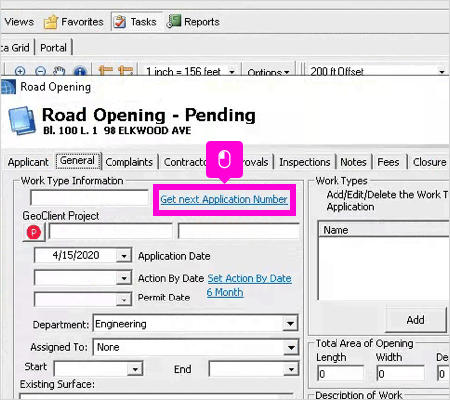Click Get next Application Number link
Screen dimensions: 450x400
click(224, 199)
